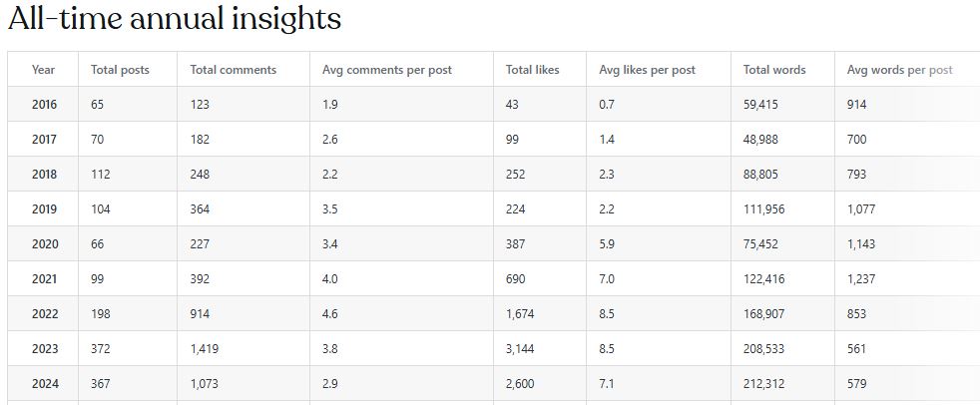Click the Total words column header
Viewport: 980px width, 405px height.
(774, 70)
